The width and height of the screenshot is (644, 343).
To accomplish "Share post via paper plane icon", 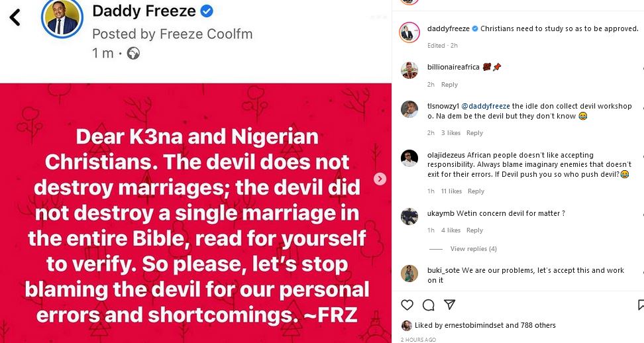I will (449, 305).
